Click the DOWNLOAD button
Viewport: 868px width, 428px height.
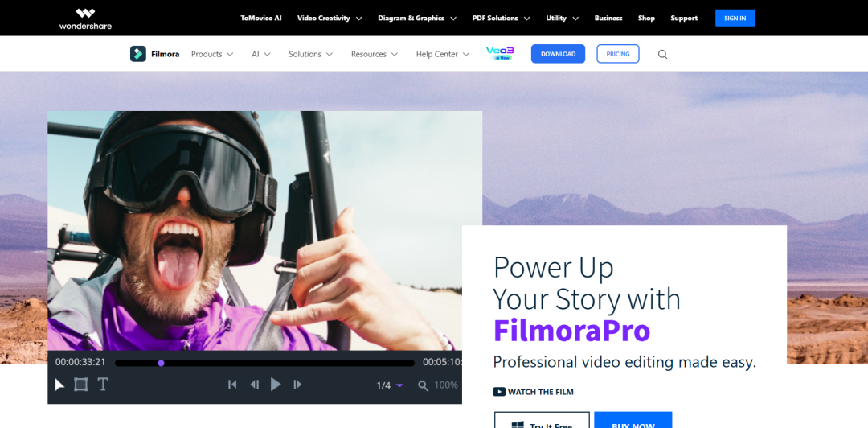(558, 54)
